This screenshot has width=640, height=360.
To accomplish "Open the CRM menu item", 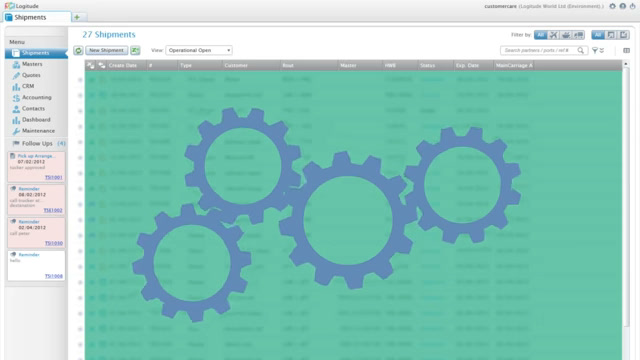I will [28, 86].
